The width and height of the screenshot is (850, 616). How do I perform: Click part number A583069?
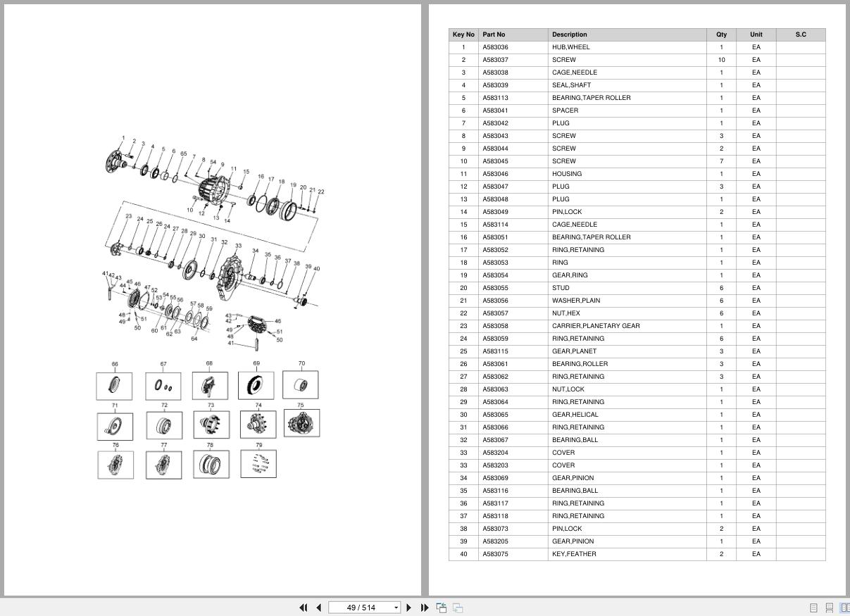495,478
